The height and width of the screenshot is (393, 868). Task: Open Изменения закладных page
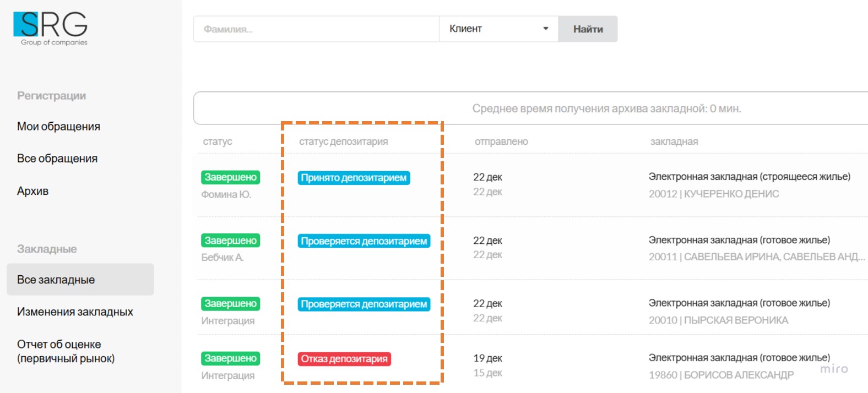pyautogui.click(x=75, y=312)
